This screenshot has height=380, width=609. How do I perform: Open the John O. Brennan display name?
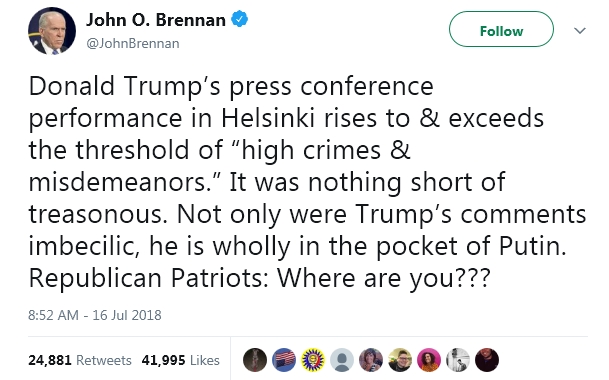(156, 20)
